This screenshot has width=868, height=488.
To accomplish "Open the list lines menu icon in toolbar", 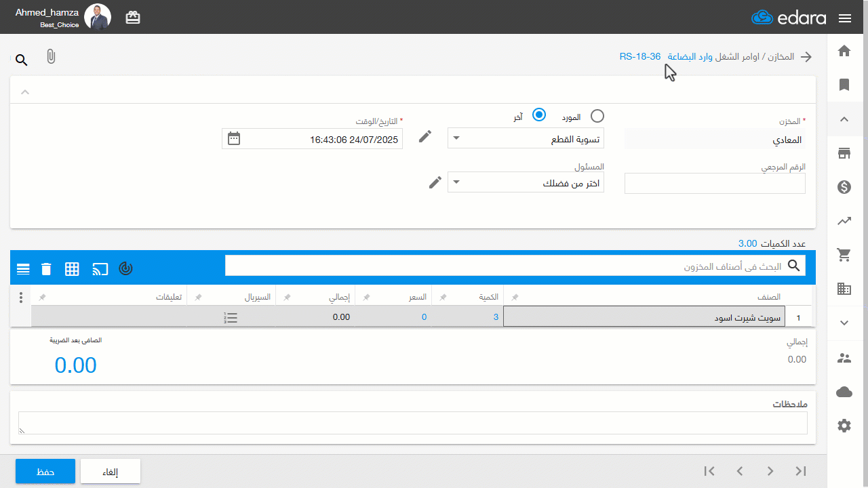I will [x=23, y=269].
